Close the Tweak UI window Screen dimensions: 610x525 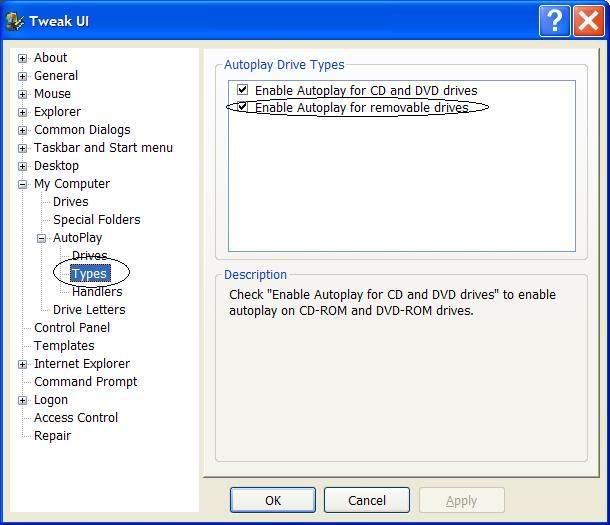(x=589, y=21)
